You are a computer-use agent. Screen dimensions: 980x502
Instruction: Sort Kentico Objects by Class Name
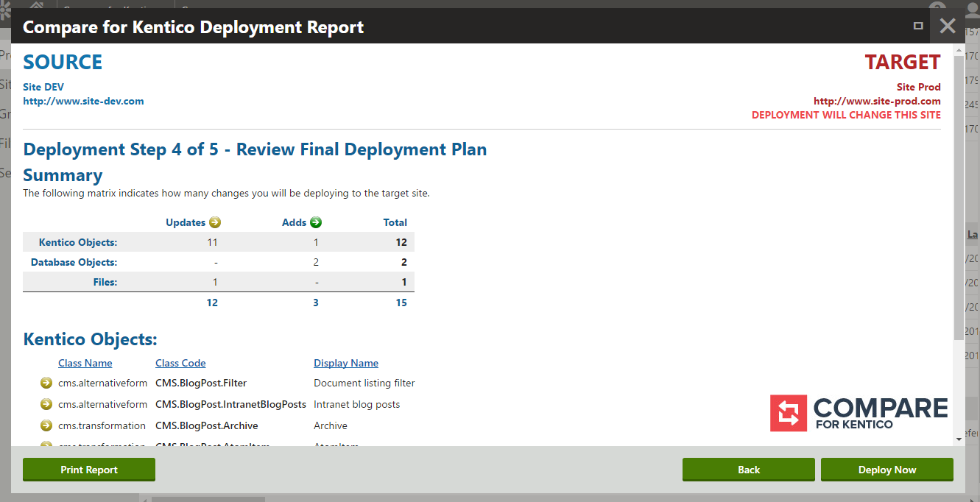85,363
